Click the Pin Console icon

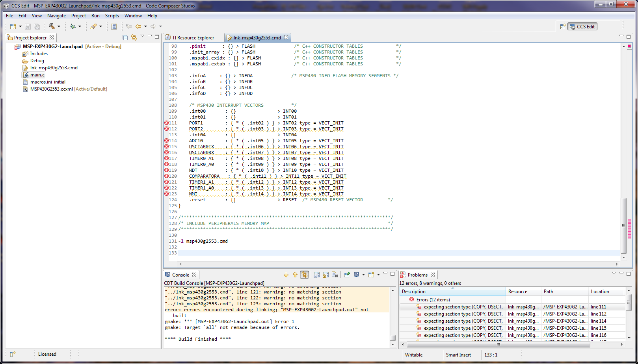point(347,275)
